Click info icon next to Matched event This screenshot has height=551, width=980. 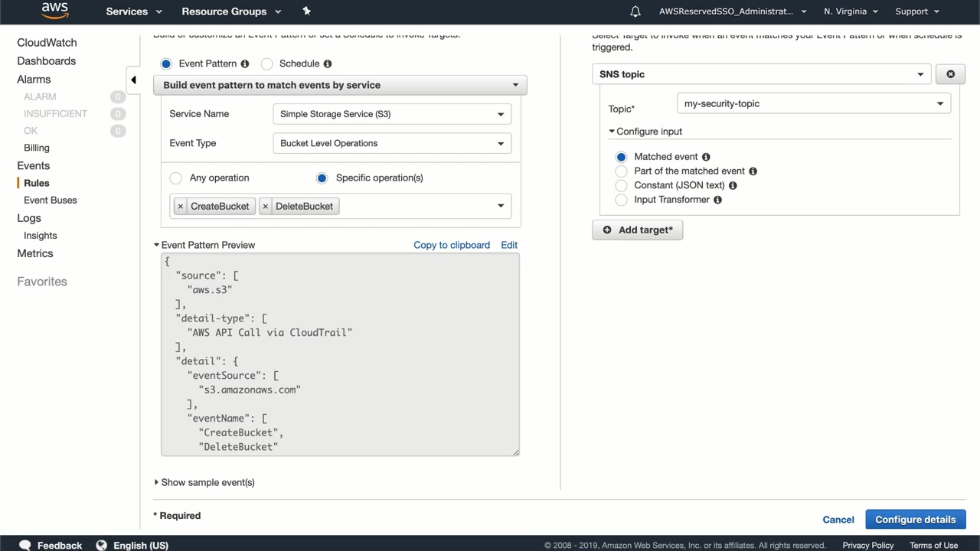tap(706, 157)
